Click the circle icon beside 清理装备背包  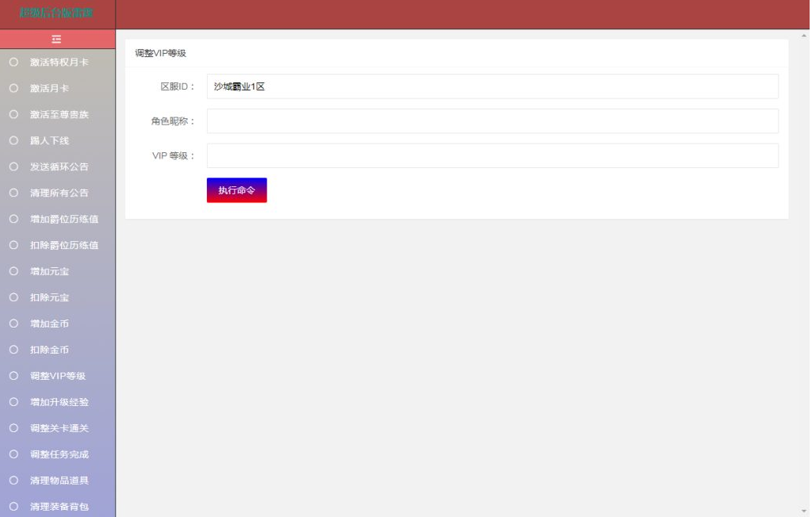click(x=13, y=507)
